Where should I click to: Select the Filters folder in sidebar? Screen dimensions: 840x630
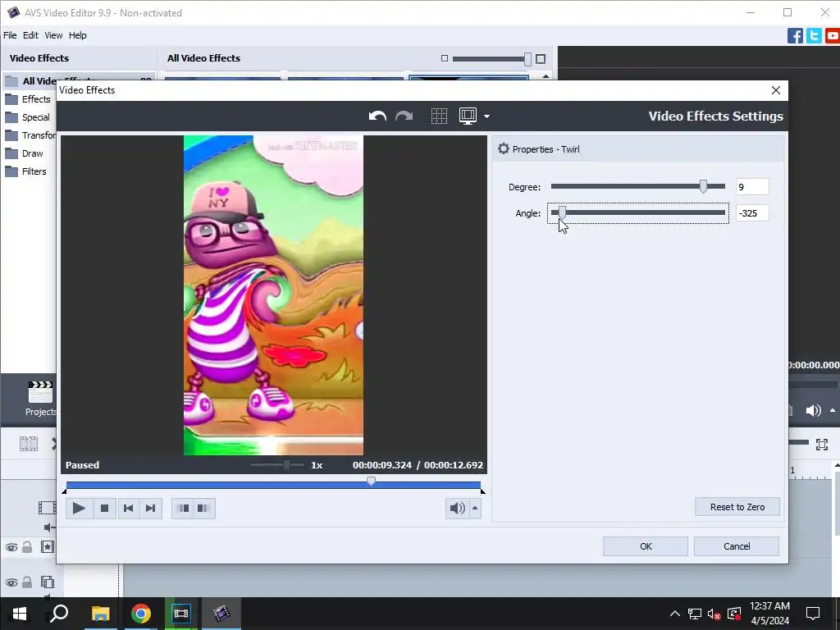point(26,171)
